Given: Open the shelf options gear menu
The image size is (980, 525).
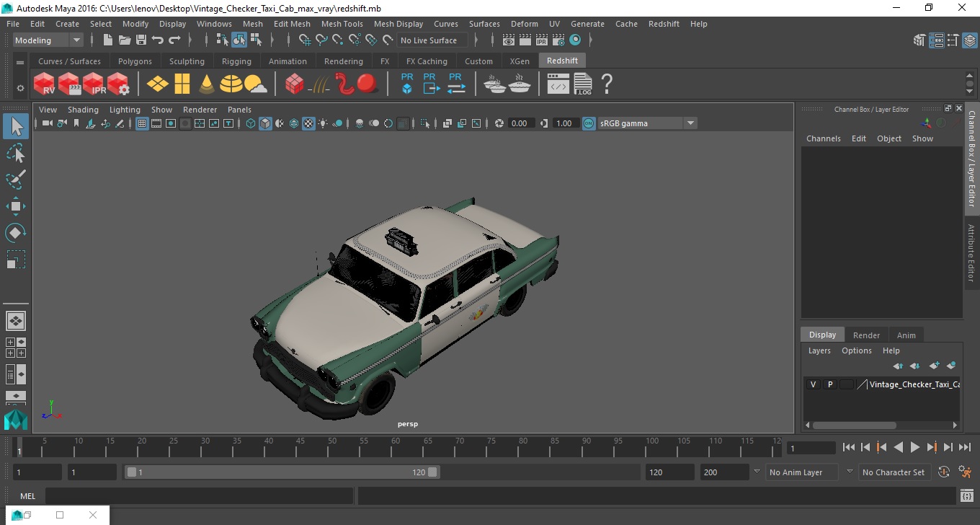Looking at the screenshot, I should click(x=20, y=88).
